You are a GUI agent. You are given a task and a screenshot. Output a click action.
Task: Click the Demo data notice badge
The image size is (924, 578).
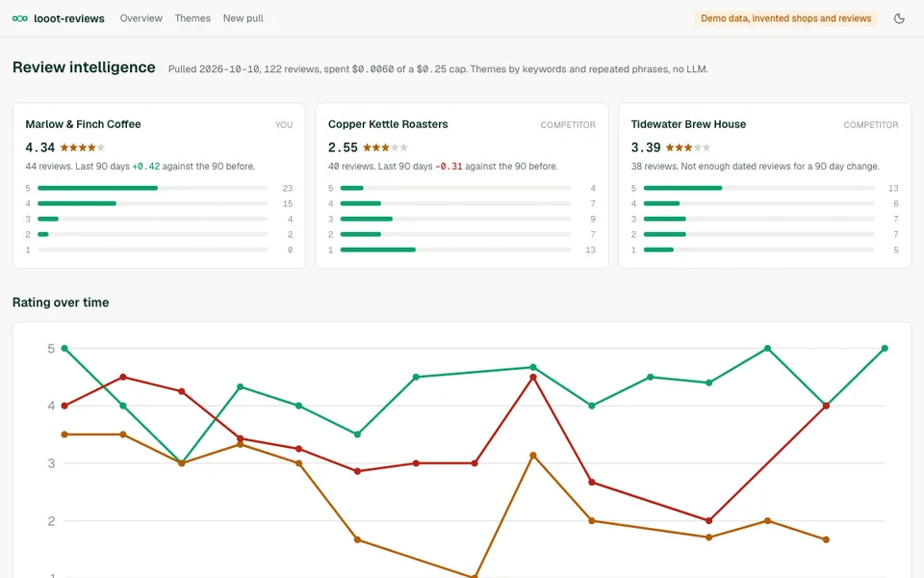tap(785, 18)
